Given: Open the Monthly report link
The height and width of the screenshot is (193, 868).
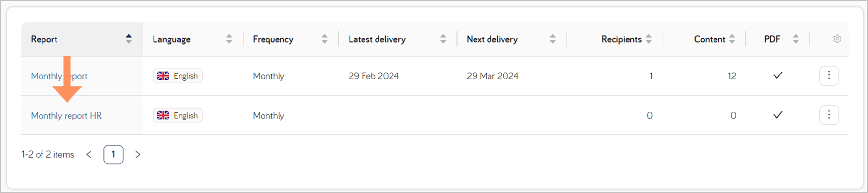Looking at the screenshot, I should (59, 76).
